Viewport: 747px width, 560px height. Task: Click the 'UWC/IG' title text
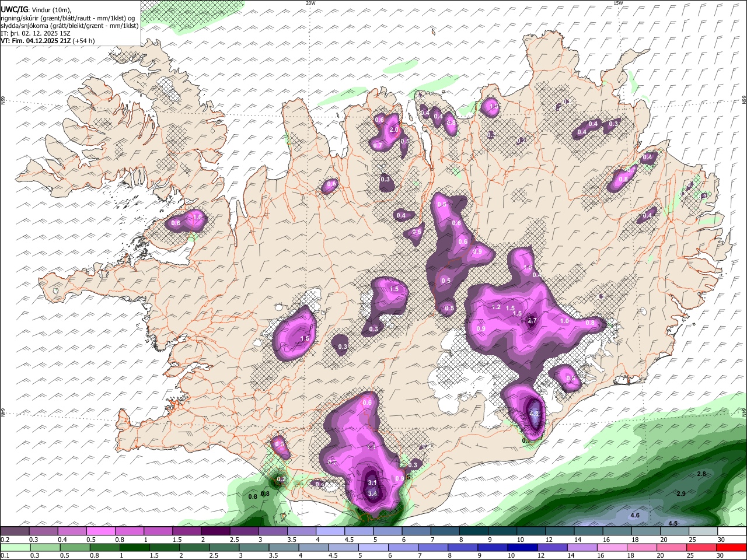tap(14, 9)
